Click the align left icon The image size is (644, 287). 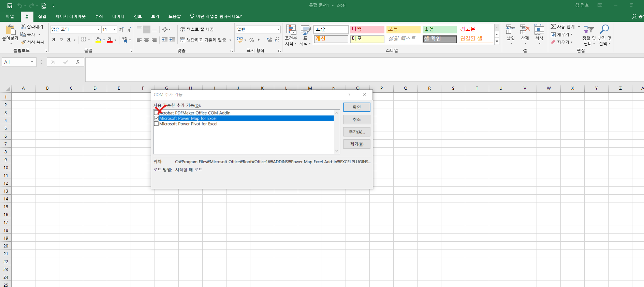coord(139,40)
